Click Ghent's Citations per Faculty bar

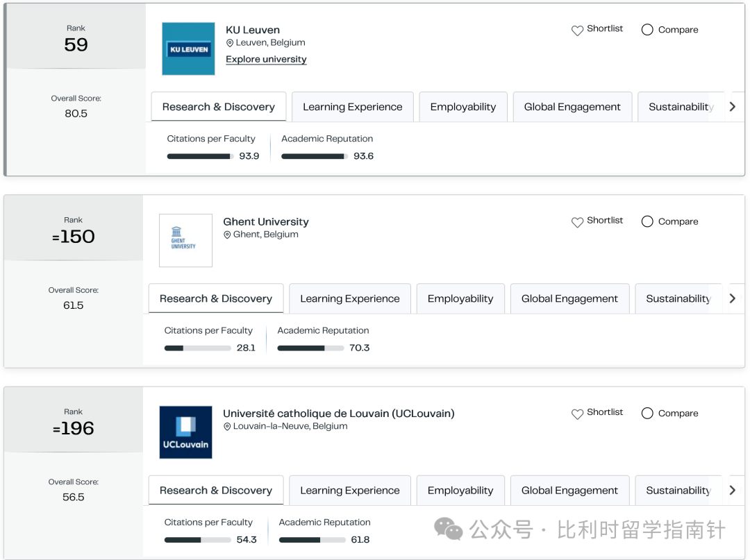tap(197, 348)
